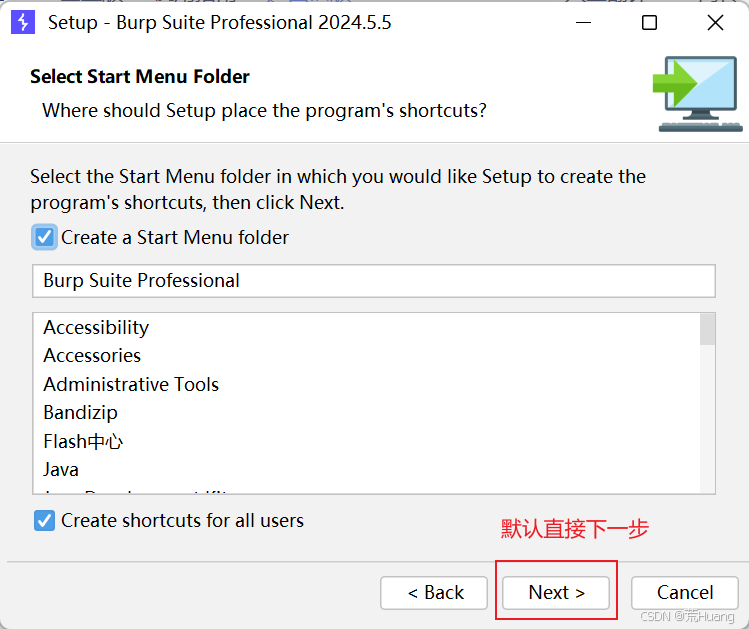Viewport: 749px width, 629px height.
Task: Uncheck Create a Start Menu folder
Action: 44,237
